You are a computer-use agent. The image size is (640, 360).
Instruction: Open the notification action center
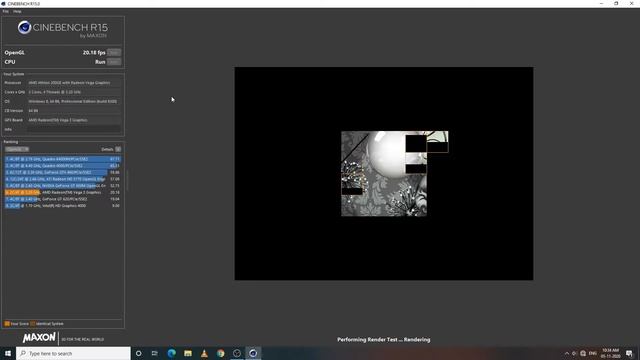coord(629,353)
